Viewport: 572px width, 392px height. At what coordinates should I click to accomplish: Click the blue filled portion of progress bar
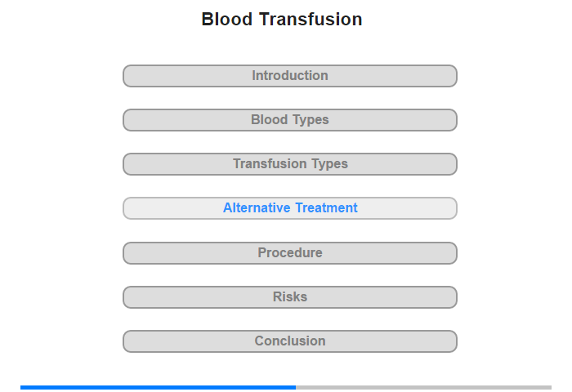tap(158, 388)
